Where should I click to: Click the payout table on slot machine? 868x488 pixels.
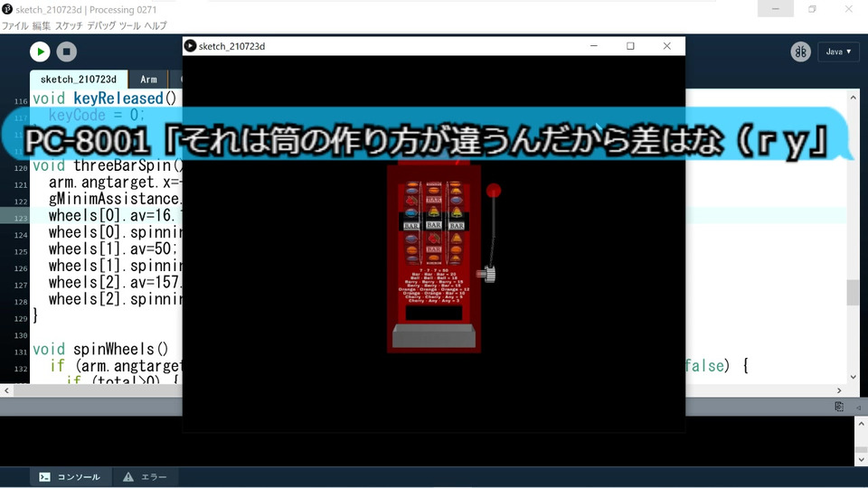click(434, 286)
